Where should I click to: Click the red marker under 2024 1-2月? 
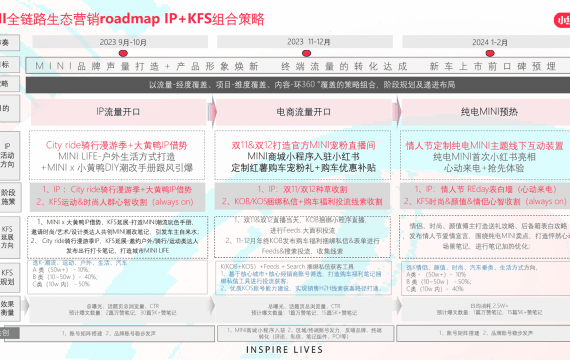pos(490,53)
